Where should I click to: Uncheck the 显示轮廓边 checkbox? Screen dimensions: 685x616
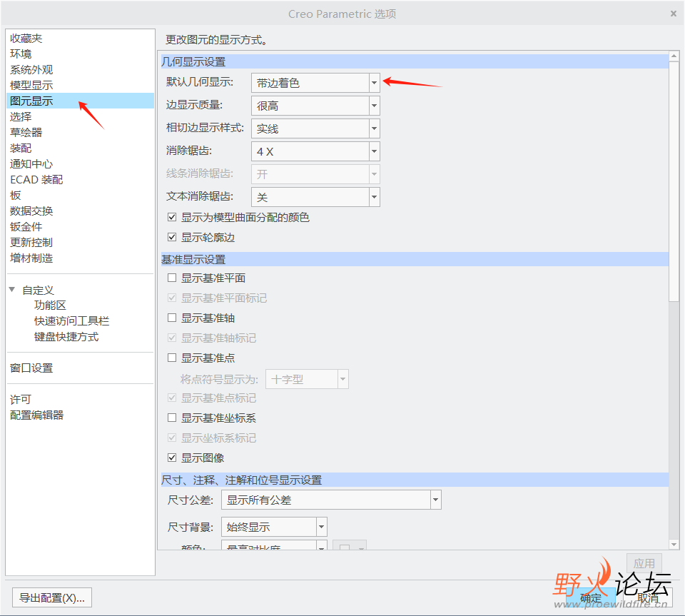[x=172, y=237]
